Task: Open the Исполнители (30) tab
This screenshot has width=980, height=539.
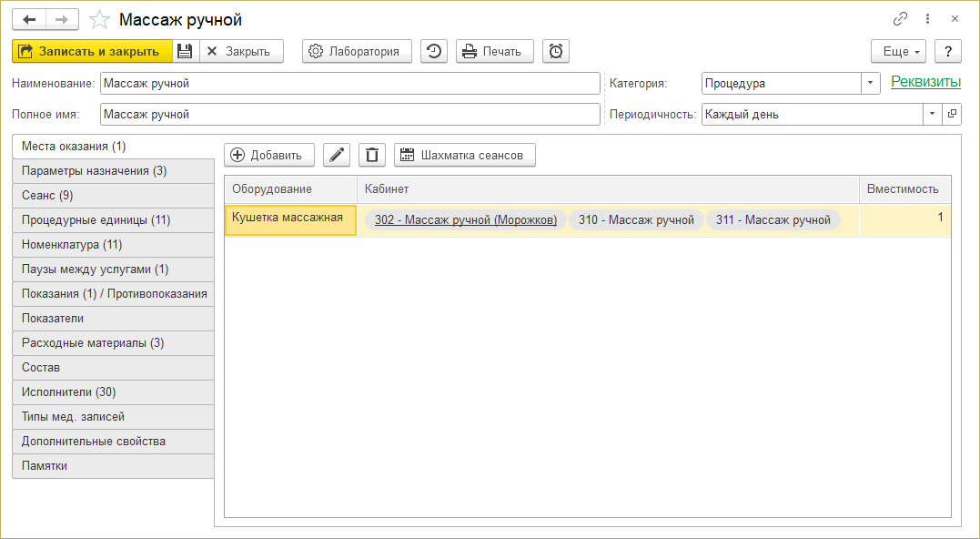Action: (114, 392)
